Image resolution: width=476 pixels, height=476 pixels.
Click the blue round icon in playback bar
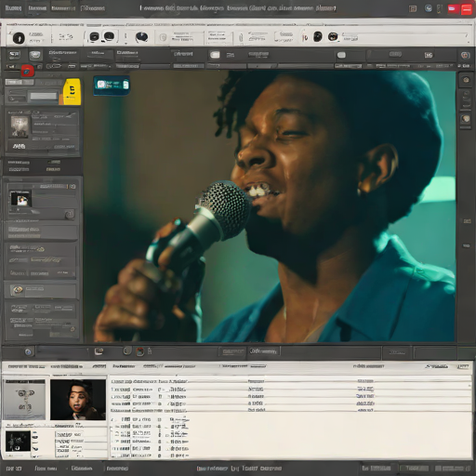tap(28, 351)
